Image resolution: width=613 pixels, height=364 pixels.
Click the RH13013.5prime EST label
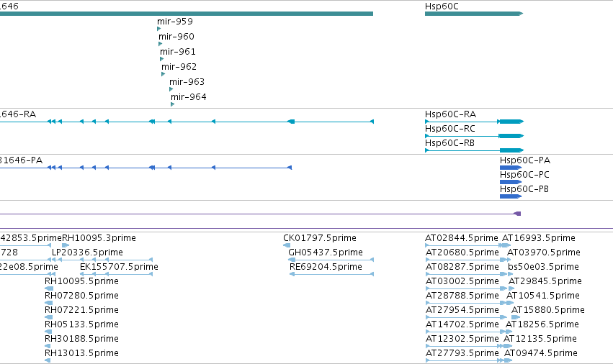(81, 353)
